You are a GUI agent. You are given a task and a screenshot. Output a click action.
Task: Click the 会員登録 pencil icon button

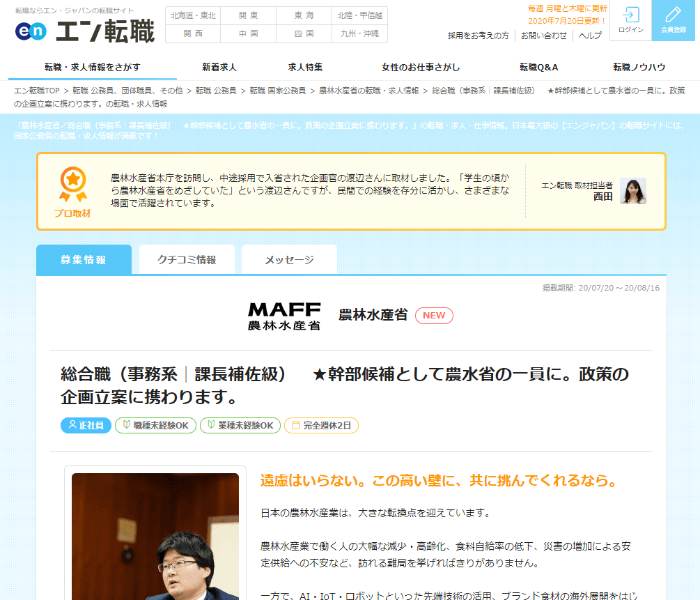pyautogui.click(x=674, y=20)
